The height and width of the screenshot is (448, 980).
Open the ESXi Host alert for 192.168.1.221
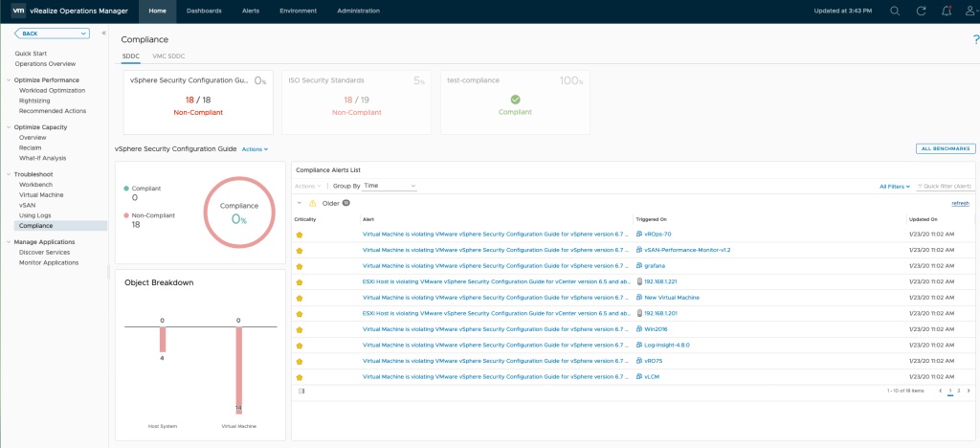[497, 281]
